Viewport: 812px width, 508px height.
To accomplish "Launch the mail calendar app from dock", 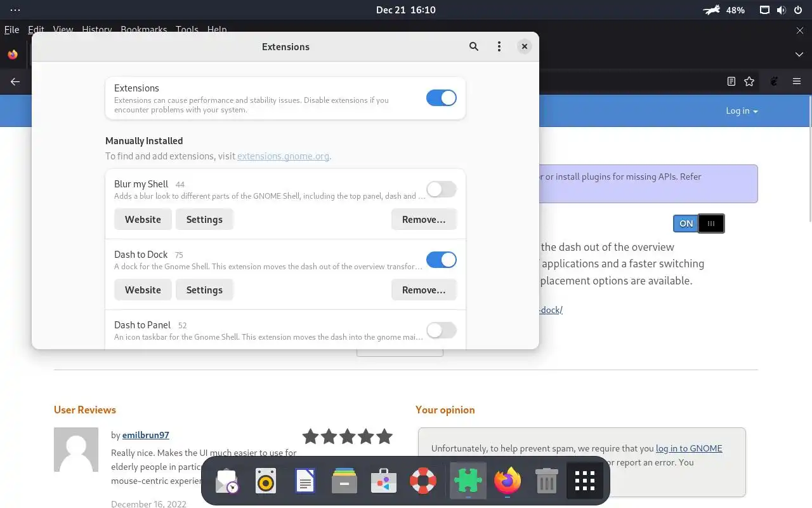I will [x=227, y=481].
